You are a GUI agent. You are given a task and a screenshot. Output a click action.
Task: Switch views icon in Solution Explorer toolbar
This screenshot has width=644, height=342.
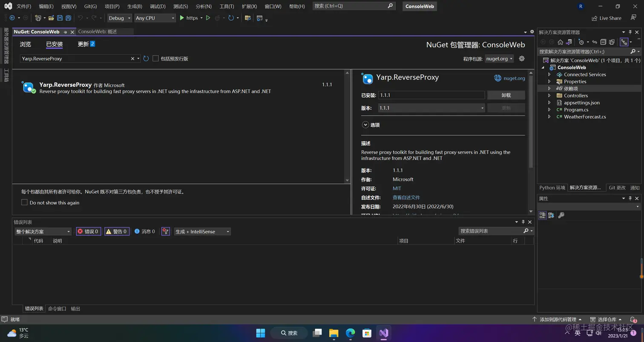pos(569,42)
